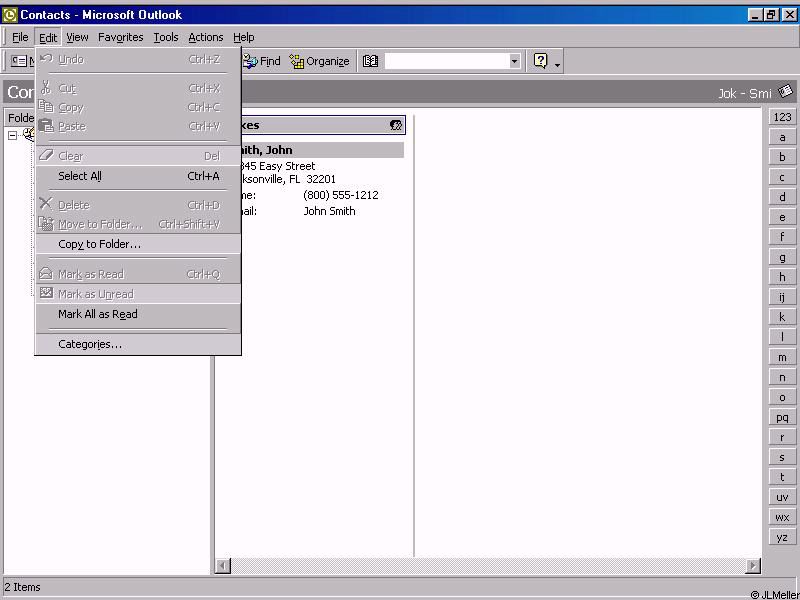This screenshot has width=800, height=600.
Task: Expand the toolbar options arrow beside Help
Action: coord(557,65)
